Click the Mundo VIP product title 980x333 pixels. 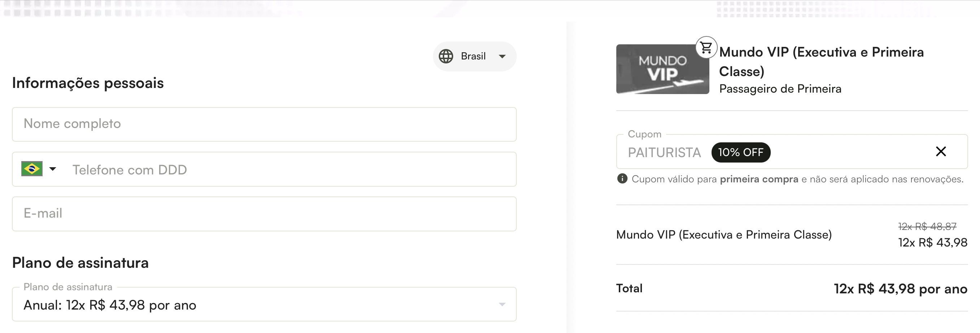click(821, 62)
